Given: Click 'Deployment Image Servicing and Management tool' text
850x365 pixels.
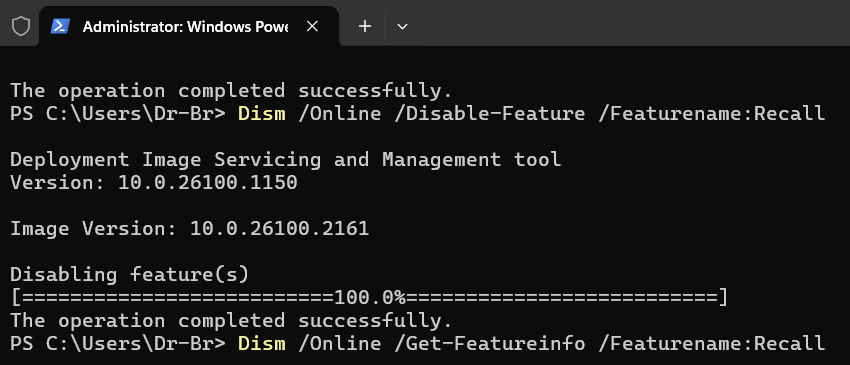Looking at the screenshot, I should pos(286,159).
